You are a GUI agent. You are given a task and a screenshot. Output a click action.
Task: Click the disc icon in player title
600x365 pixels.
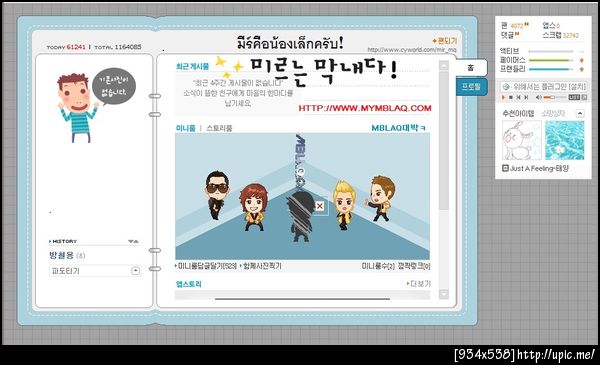coord(506,87)
